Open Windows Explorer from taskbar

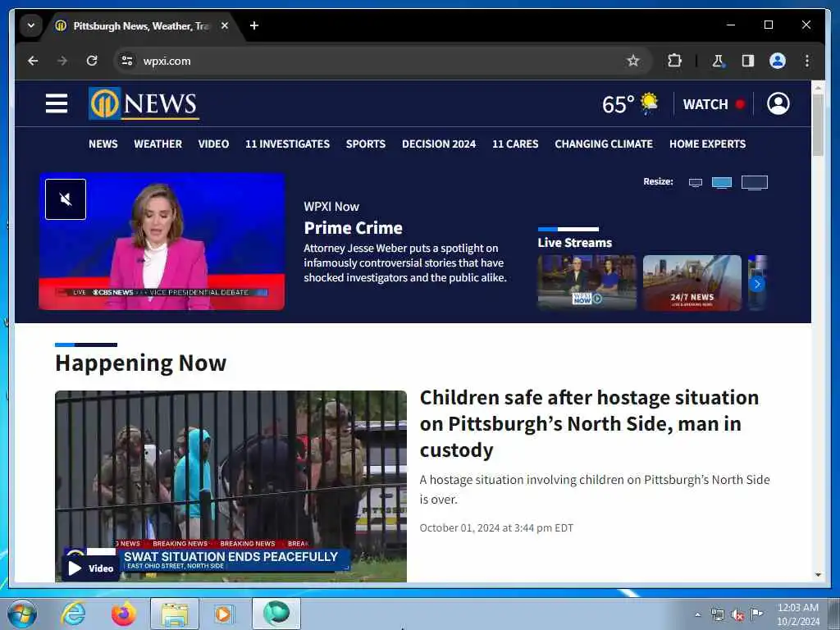[x=175, y=614]
